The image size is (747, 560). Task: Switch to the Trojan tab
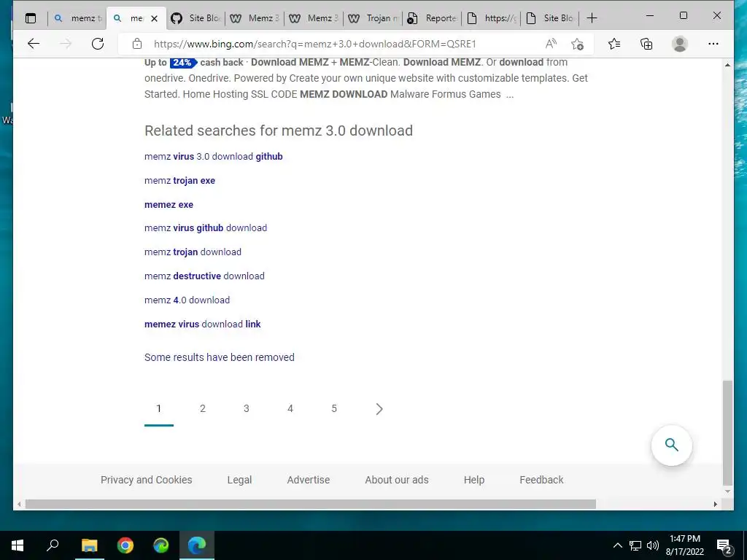(373, 18)
